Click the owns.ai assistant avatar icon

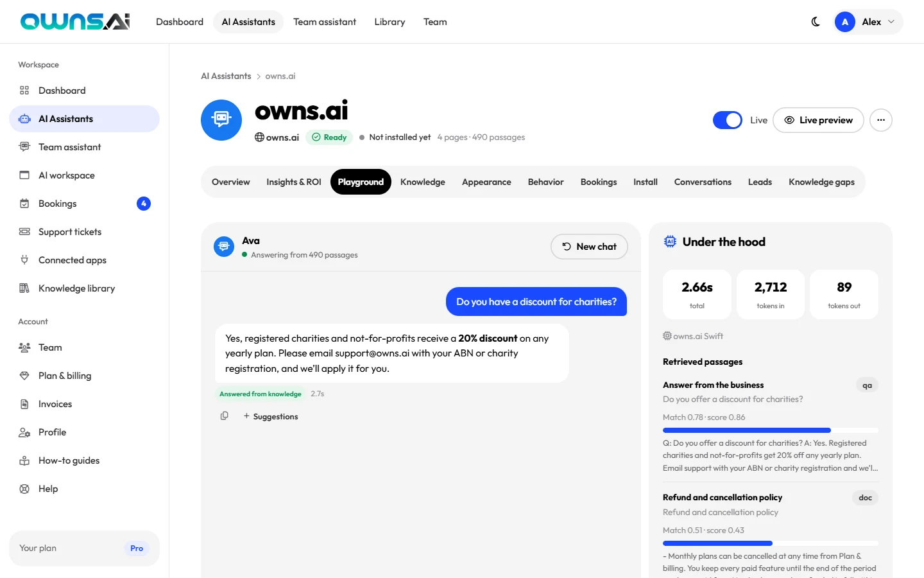pyautogui.click(x=221, y=120)
